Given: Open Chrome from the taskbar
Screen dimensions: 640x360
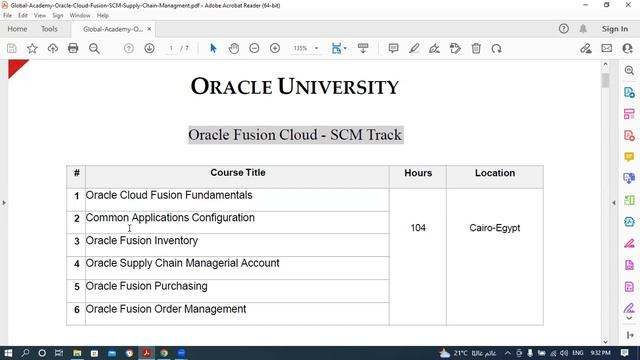Looking at the screenshot, I should point(164,353).
